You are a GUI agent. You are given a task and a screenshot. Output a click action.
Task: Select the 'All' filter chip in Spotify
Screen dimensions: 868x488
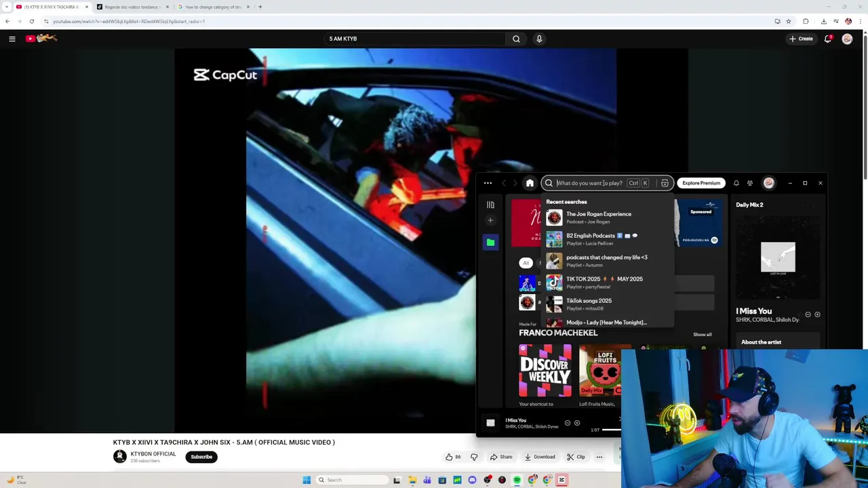point(526,263)
